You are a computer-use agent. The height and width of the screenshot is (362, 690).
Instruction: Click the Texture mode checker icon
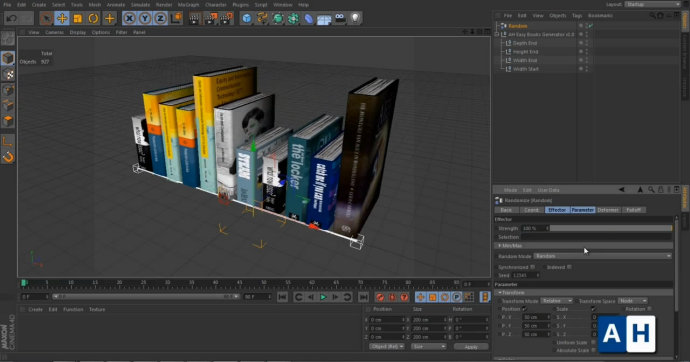pyautogui.click(x=8, y=74)
